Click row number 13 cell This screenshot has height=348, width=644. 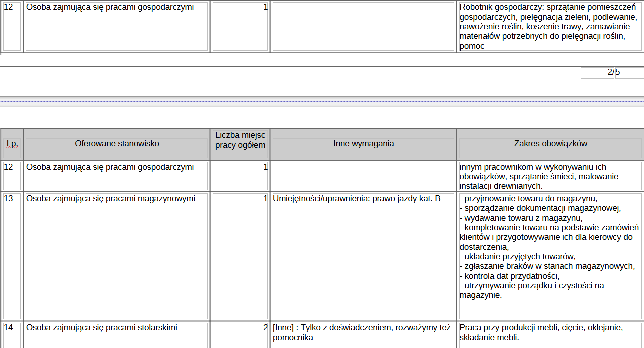click(x=12, y=199)
